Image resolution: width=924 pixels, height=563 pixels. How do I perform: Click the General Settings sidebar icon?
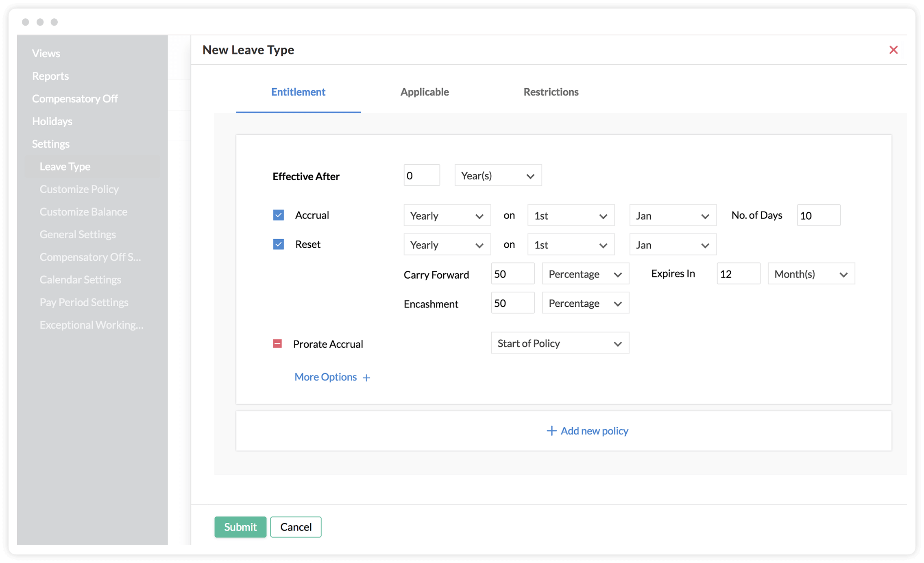tap(77, 234)
